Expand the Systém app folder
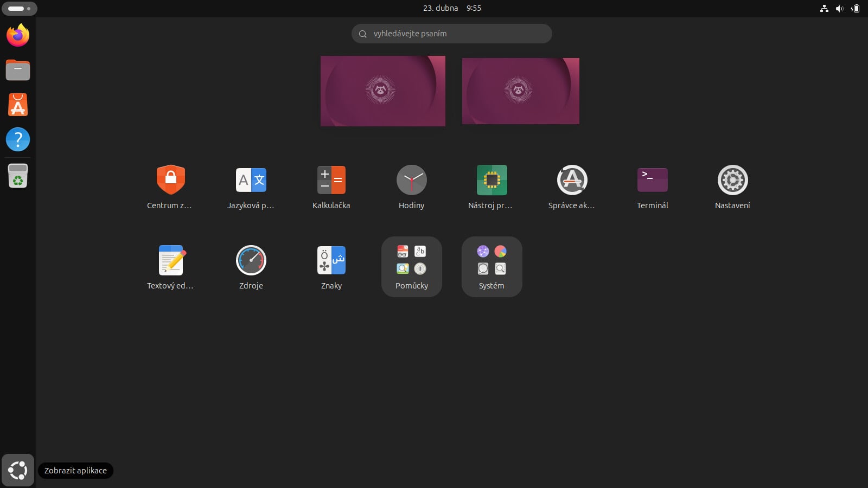The height and width of the screenshot is (488, 868). point(492,266)
